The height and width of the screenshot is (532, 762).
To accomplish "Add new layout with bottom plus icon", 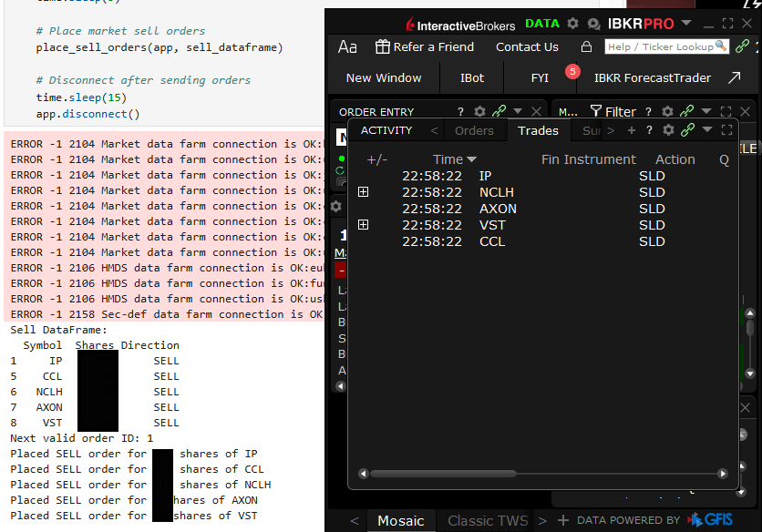I will coord(562,520).
